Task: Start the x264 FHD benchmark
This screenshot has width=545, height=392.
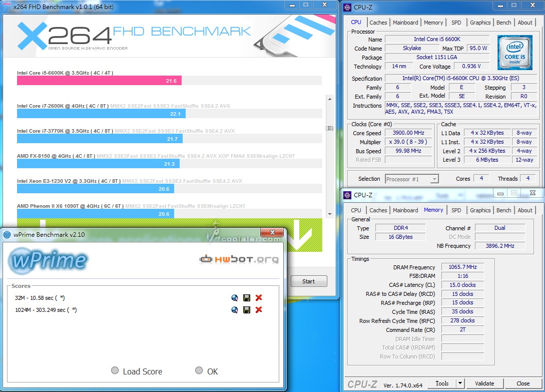Action: click(309, 281)
